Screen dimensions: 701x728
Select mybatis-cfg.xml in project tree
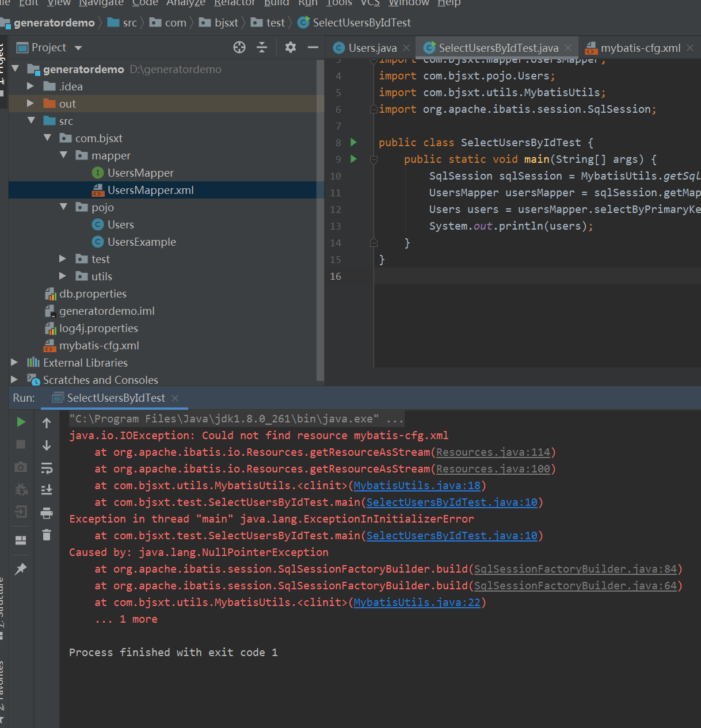pos(99,345)
